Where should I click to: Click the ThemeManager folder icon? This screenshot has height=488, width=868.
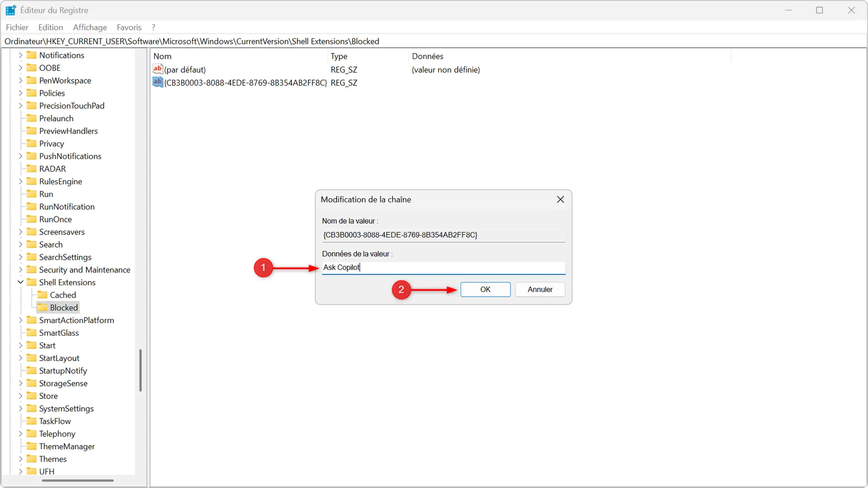[32, 446]
